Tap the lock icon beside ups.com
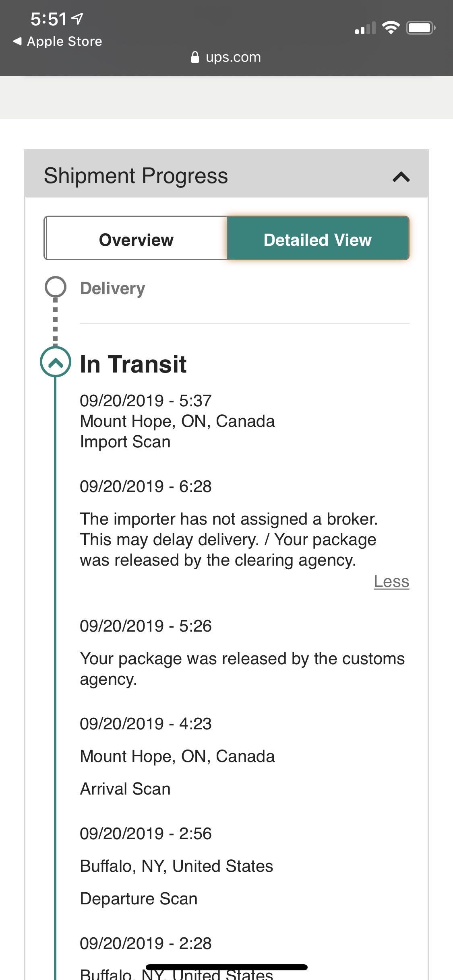This screenshot has height=980, width=453. (195, 57)
